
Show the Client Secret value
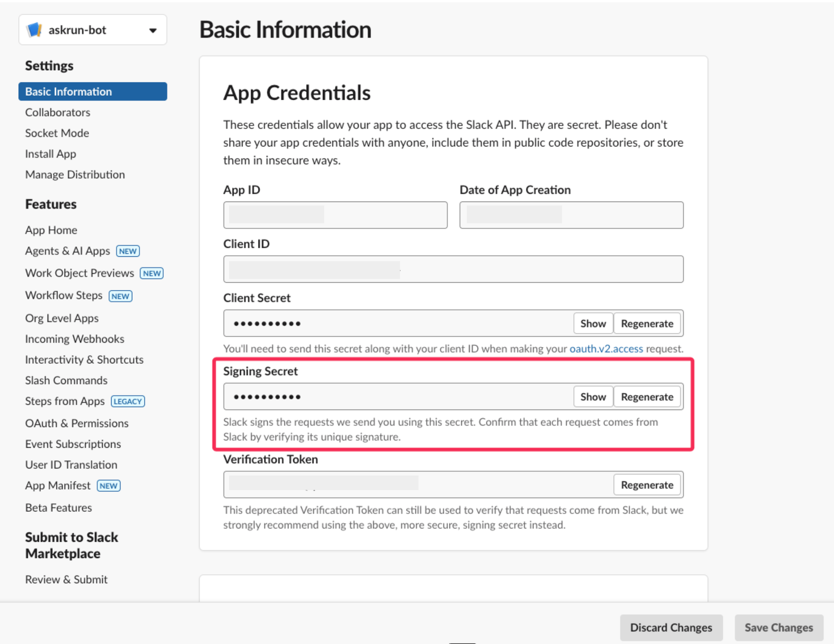593,324
